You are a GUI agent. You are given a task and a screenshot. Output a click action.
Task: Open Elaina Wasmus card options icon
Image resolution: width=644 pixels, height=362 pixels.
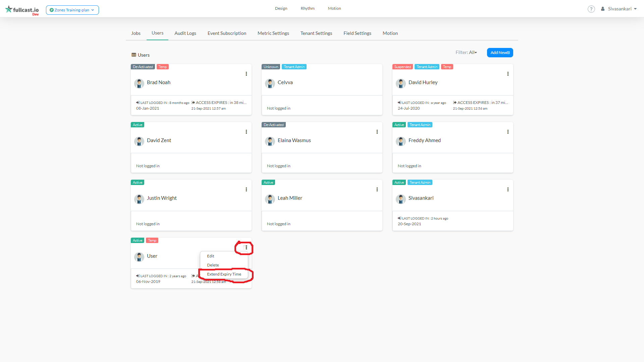point(377,132)
